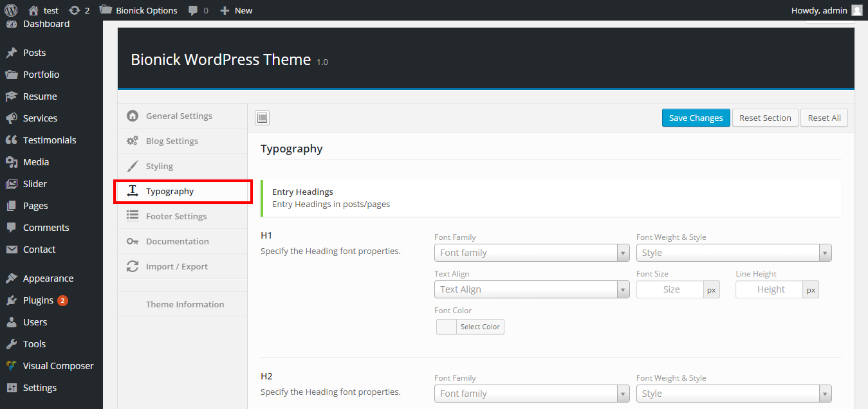
Task: Click the Visual Composer icon
Action: [11, 366]
